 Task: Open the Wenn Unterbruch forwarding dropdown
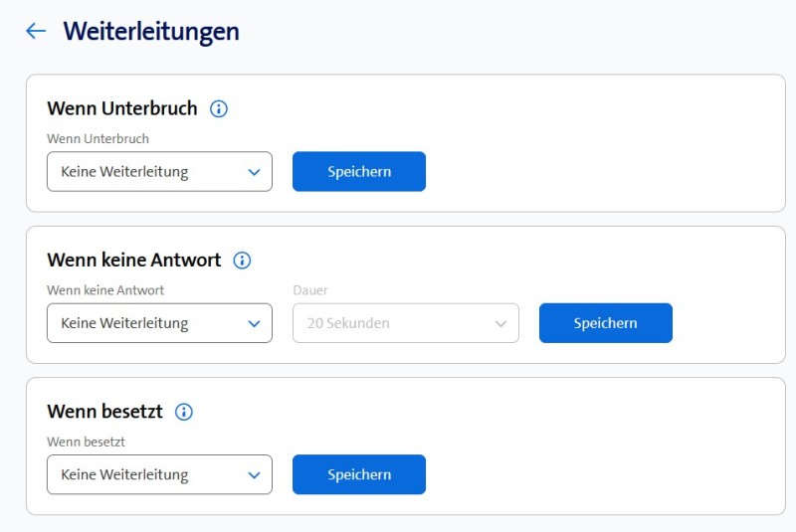tap(159, 171)
